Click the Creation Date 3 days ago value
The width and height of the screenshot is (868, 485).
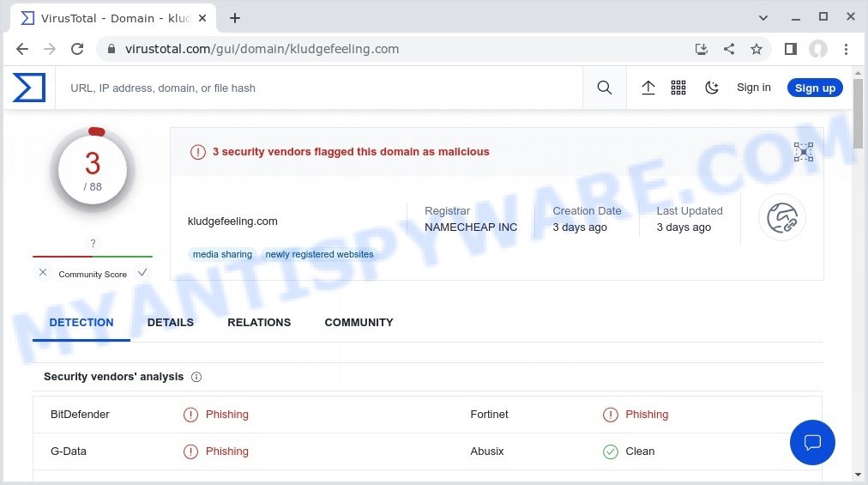580,227
